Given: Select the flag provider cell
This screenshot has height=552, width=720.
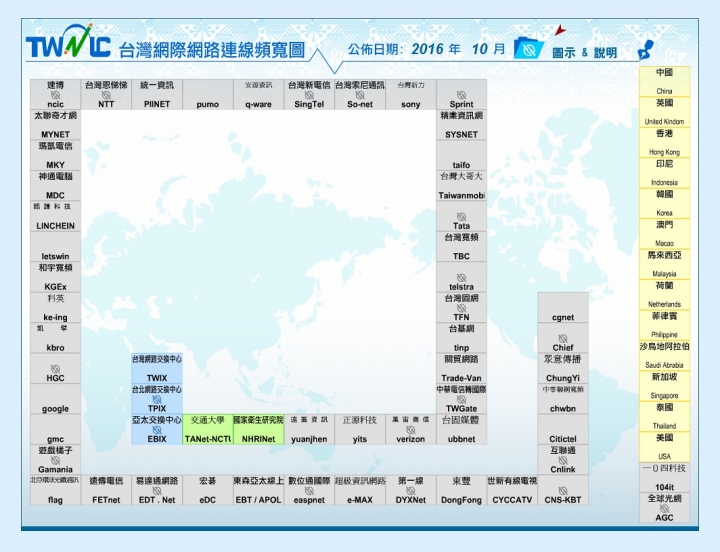Looking at the screenshot, I should click(56, 490).
